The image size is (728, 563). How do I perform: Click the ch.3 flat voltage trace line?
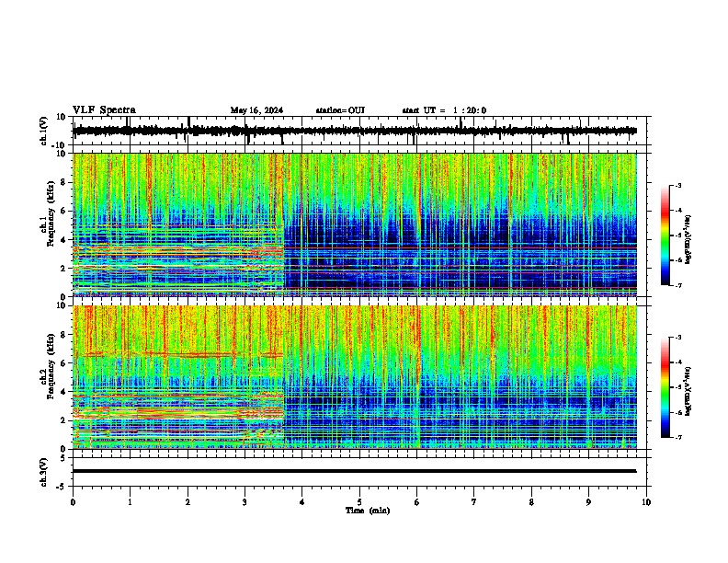[354, 471]
